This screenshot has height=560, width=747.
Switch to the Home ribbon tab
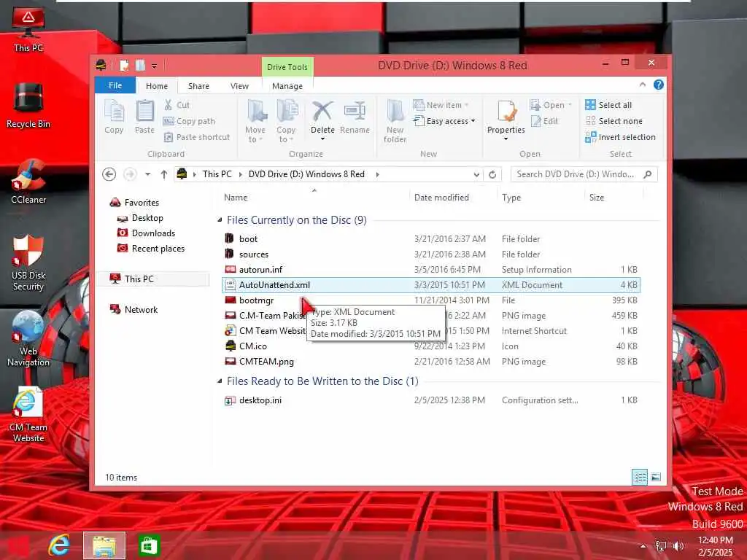tap(157, 86)
